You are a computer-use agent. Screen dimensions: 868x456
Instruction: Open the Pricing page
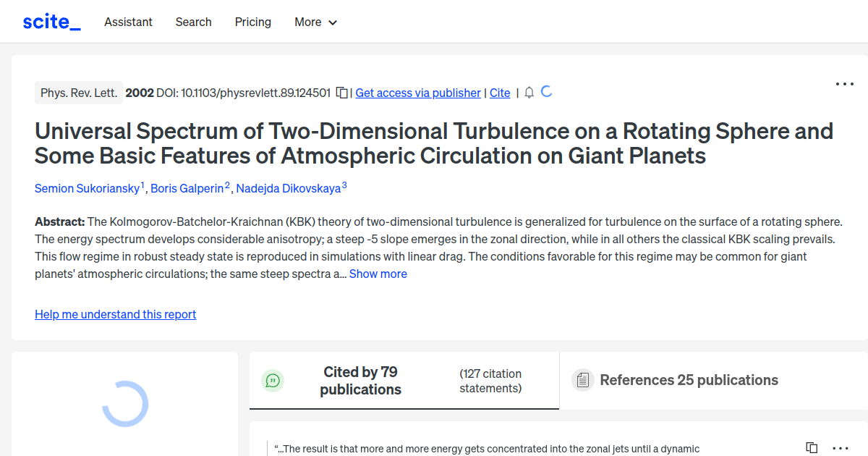tap(252, 22)
